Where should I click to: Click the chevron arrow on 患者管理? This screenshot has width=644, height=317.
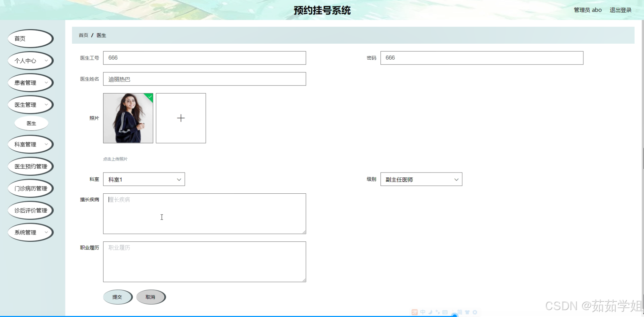pyautogui.click(x=46, y=83)
